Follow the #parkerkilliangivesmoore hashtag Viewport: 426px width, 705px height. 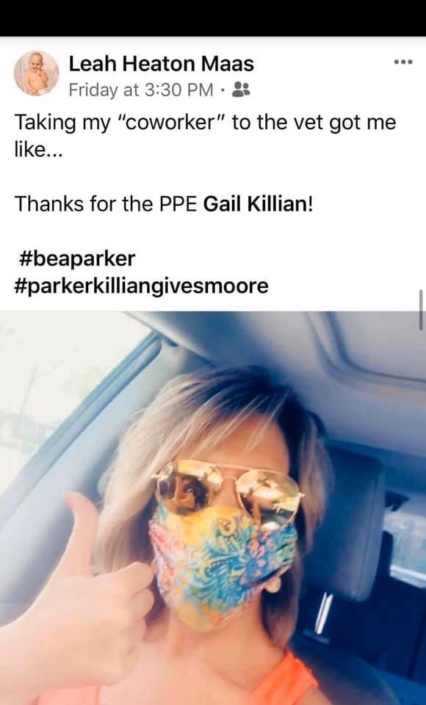tap(142, 286)
